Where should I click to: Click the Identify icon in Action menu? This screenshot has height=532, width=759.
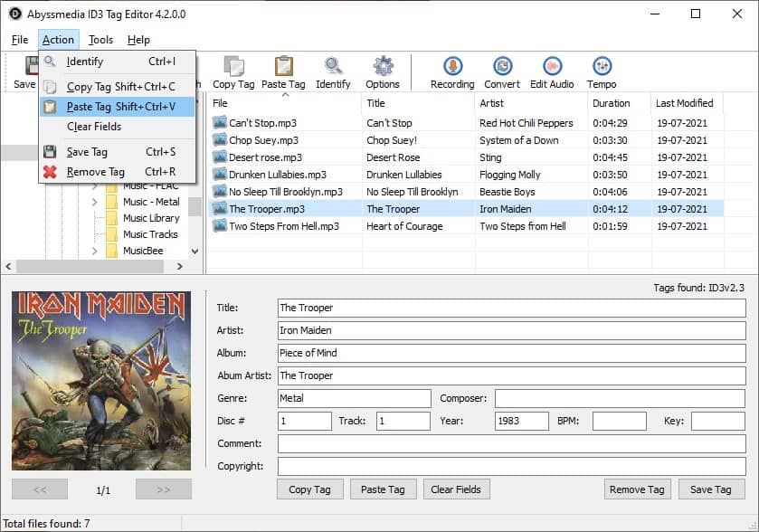click(x=50, y=62)
